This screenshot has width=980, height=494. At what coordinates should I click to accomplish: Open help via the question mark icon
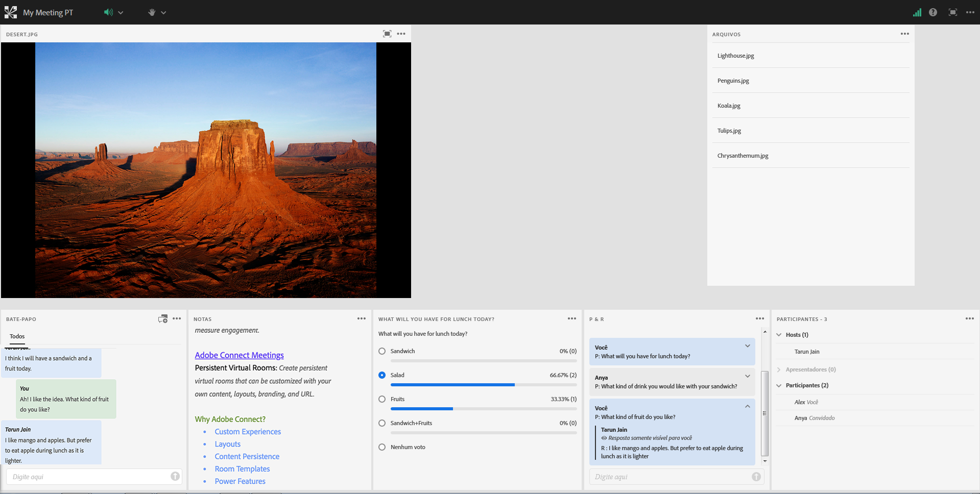(933, 12)
